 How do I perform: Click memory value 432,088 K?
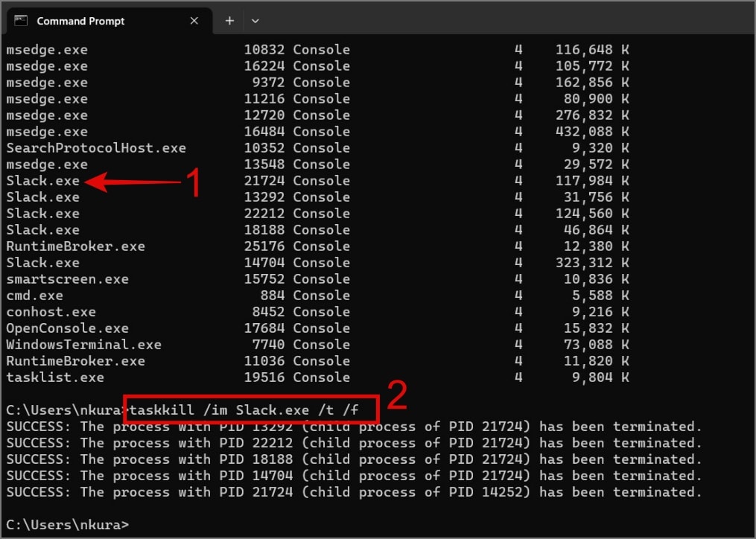[592, 132]
